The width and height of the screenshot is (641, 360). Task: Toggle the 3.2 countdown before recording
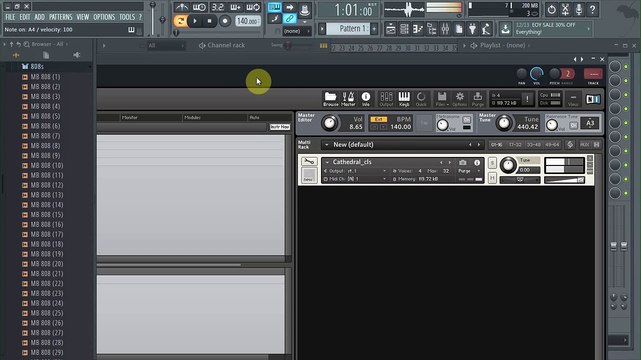(x=218, y=7)
